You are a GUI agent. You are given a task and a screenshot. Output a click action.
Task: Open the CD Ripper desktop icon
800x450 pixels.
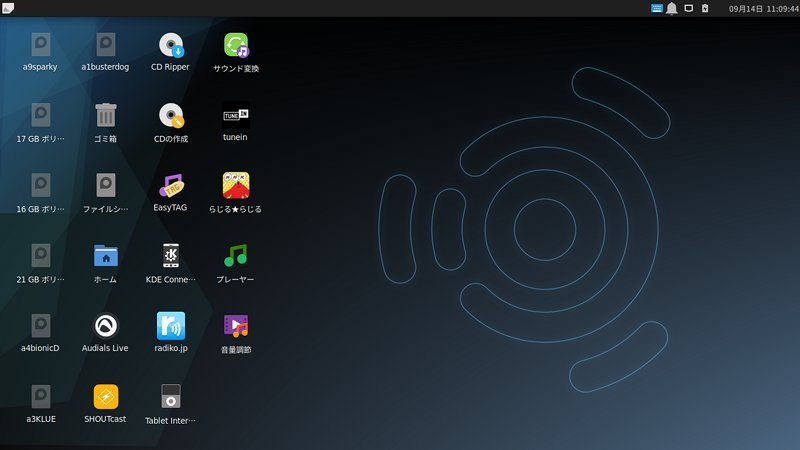[171, 46]
